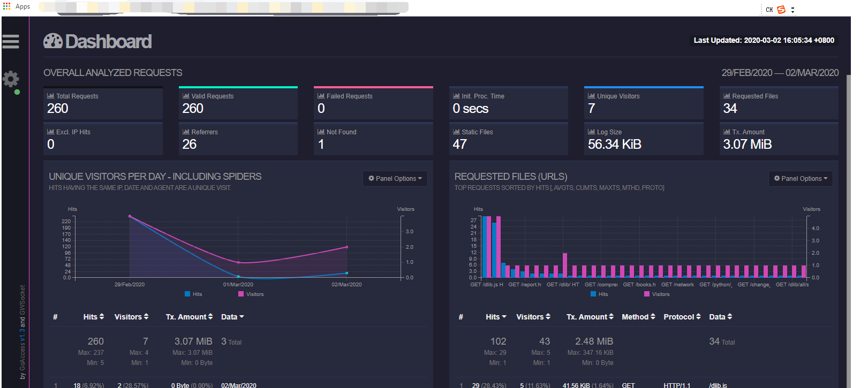The height and width of the screenshot is (388, 868).
Task: Click the Unique Visitors chart icon
Action: (591, 96)
